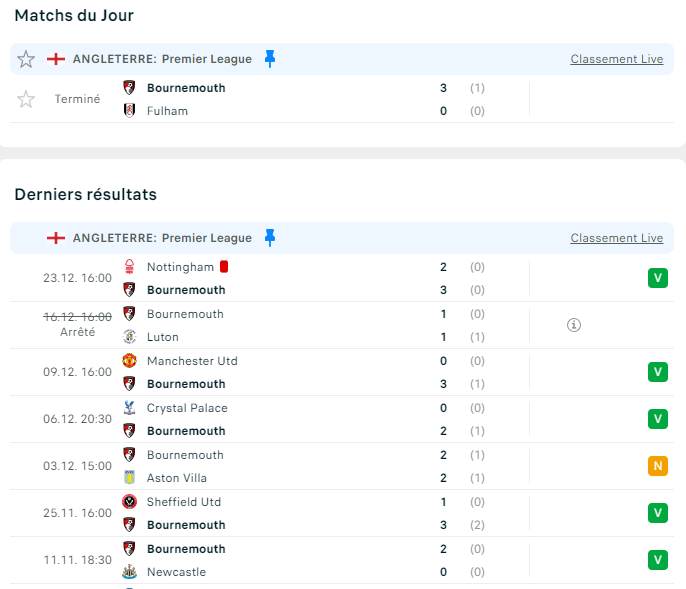Click Terminé status of today's match
Viewport: 686px width, 589px height.
pos(77,99)
